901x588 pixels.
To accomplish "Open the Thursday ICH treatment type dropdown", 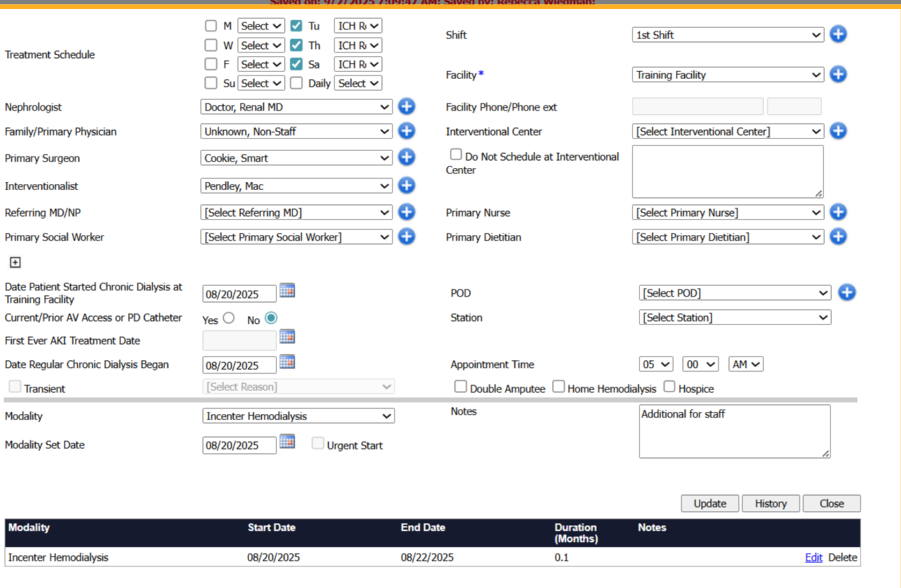I will 358,45.
